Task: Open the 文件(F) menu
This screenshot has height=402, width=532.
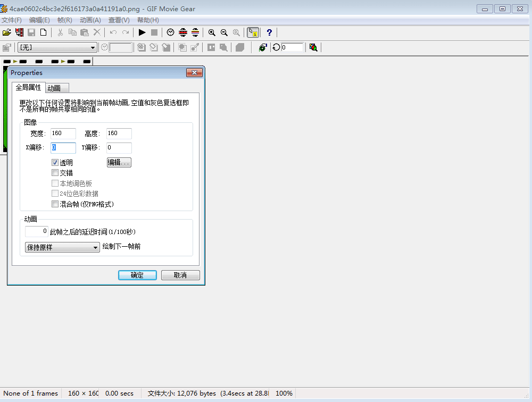Action: [12, 20]
